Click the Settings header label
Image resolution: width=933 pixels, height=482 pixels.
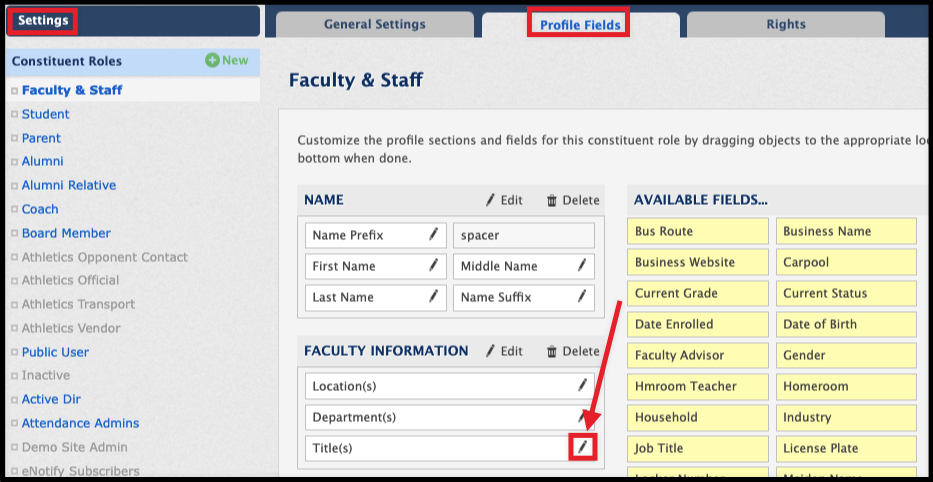click(43, 21)
